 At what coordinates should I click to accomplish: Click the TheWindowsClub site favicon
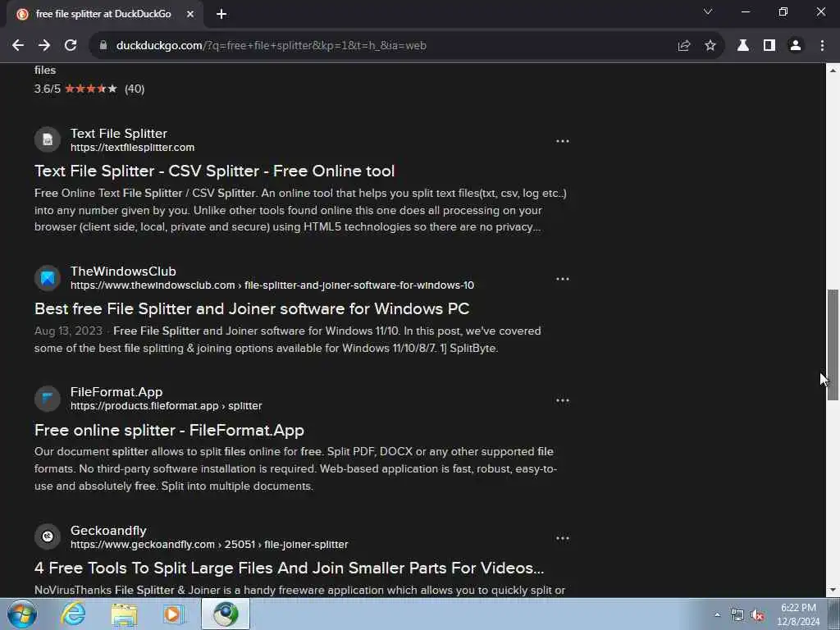point(48,278)
